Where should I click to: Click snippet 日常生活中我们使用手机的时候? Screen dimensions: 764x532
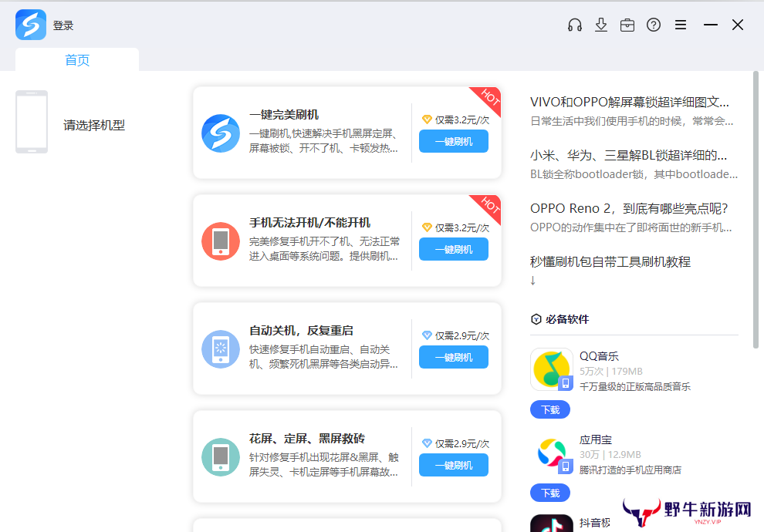631,121
